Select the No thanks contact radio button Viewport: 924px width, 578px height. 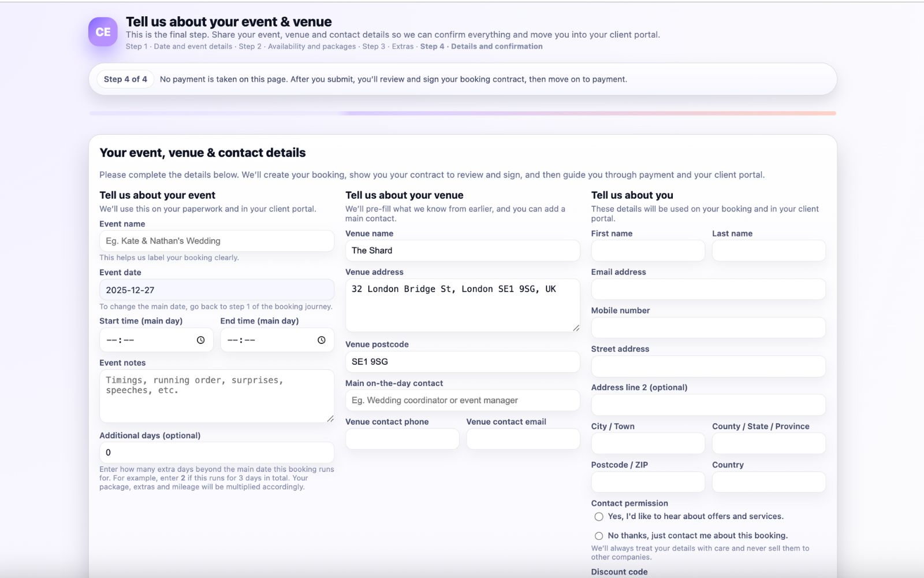pos(598,535)
